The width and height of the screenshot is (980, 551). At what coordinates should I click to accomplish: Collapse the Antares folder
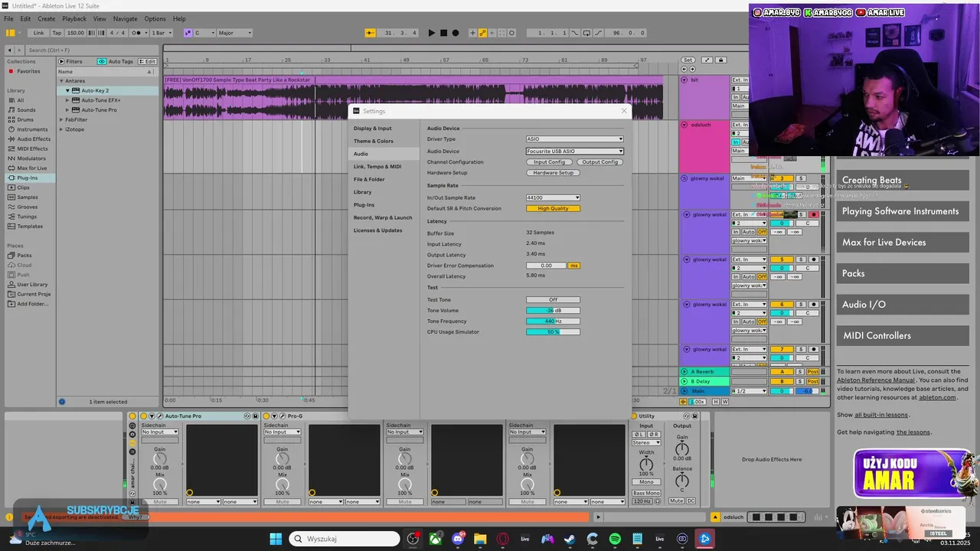(x=62, y=80)
